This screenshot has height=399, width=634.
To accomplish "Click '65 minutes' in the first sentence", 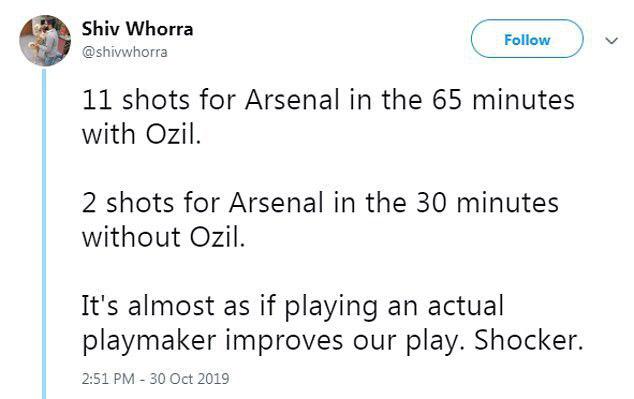I will click(503, 100).
